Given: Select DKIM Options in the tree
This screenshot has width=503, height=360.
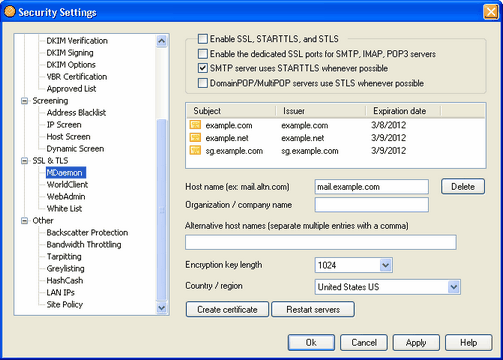Looking at the screenshot, I should [x=71, y=65].
